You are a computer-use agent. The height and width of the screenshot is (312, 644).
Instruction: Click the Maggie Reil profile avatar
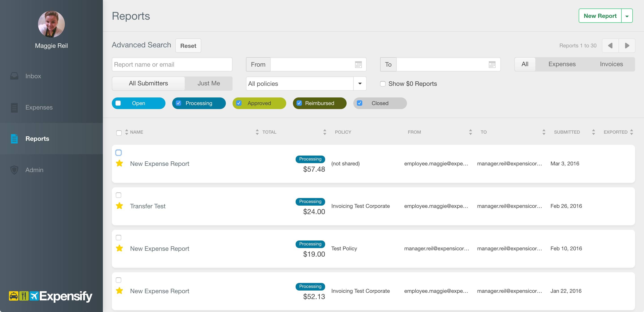click(51, 24)
